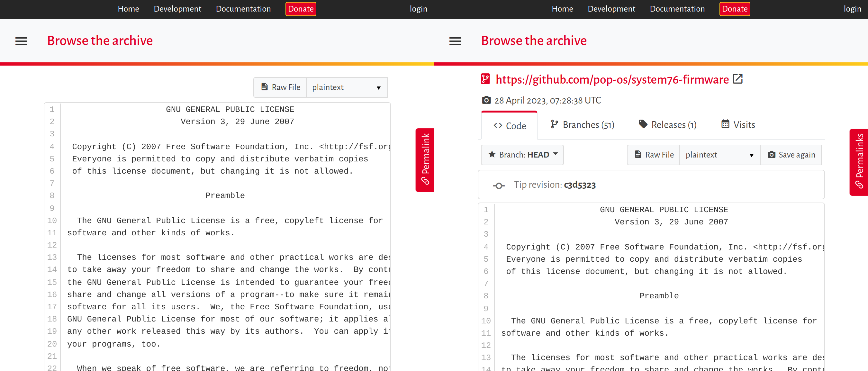Click line number 4 in right code view

coord(486,247)
